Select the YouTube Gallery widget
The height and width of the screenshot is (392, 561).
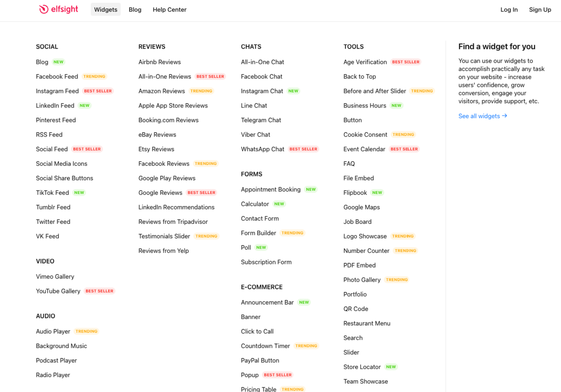point(58,291)
